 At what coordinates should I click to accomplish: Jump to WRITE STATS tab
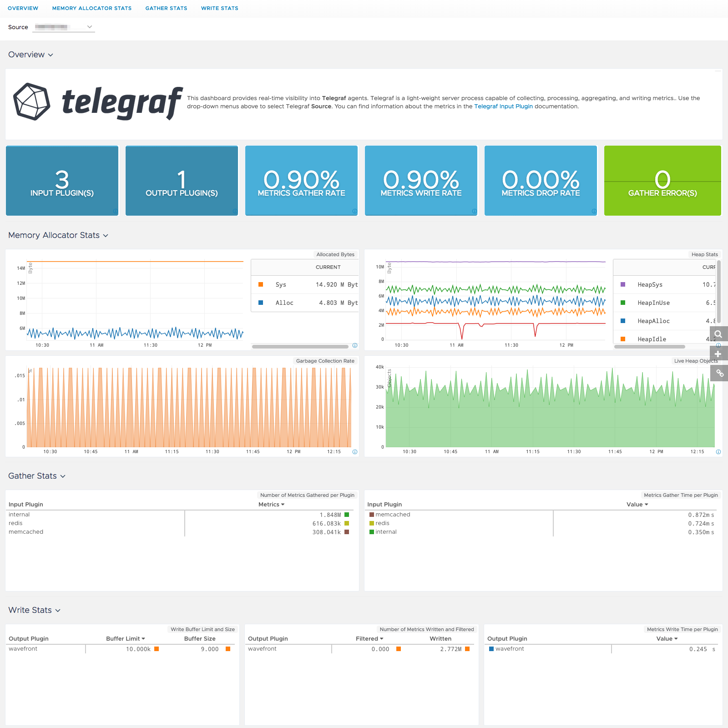[220, 8]
